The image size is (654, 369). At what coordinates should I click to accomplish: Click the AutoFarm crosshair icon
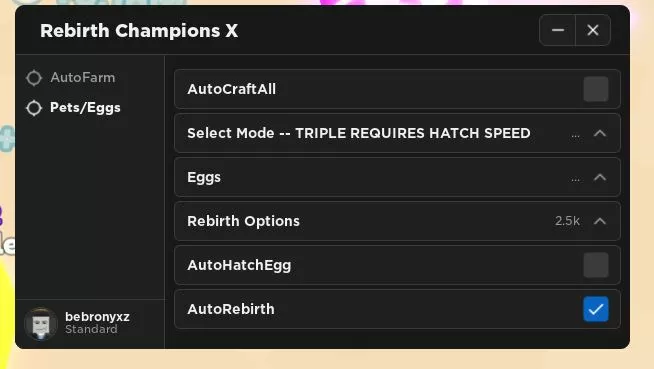pos(34,78)
